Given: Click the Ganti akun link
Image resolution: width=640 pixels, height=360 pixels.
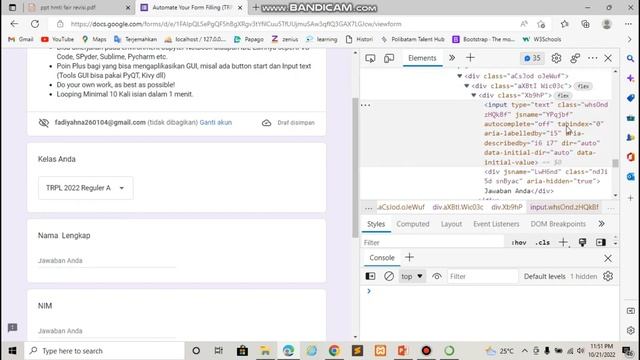Looking at the screenshot, I should coord(216,122).
